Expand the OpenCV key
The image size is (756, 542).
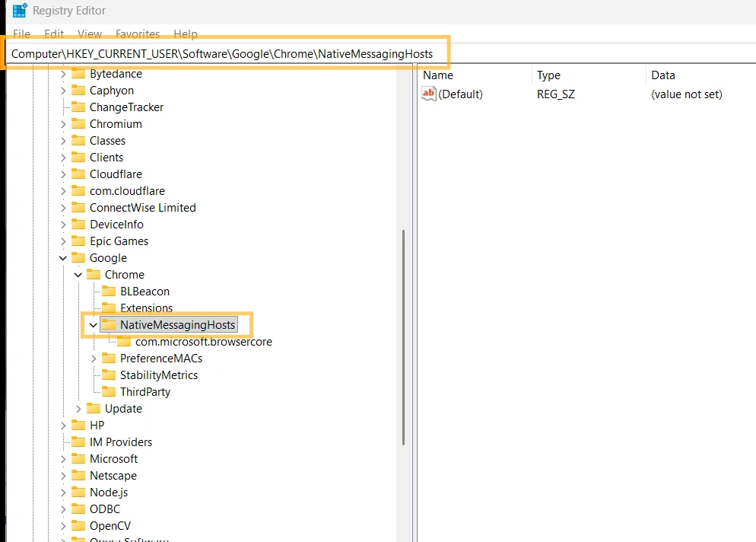[x=63, y=526]
